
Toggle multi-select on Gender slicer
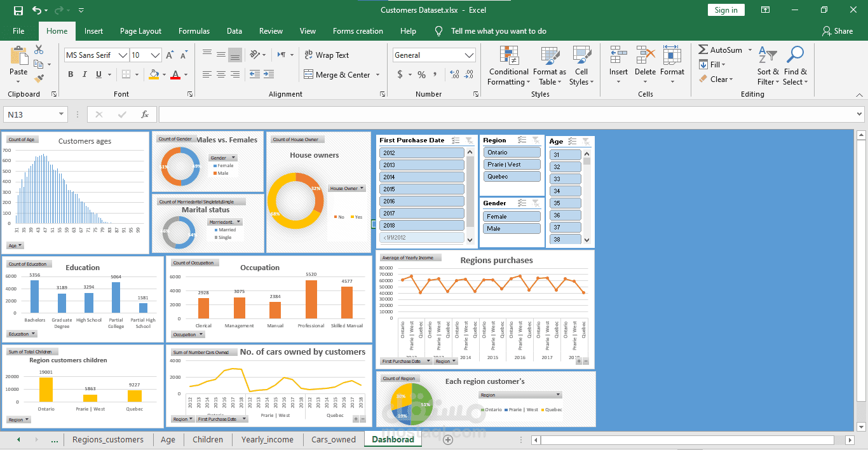click(522, 203)
